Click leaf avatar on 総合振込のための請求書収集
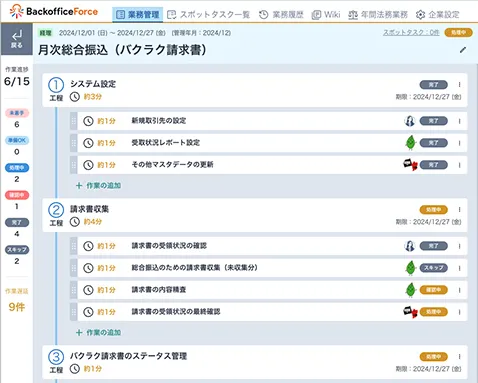478x383 pixels. click(411, 268)
